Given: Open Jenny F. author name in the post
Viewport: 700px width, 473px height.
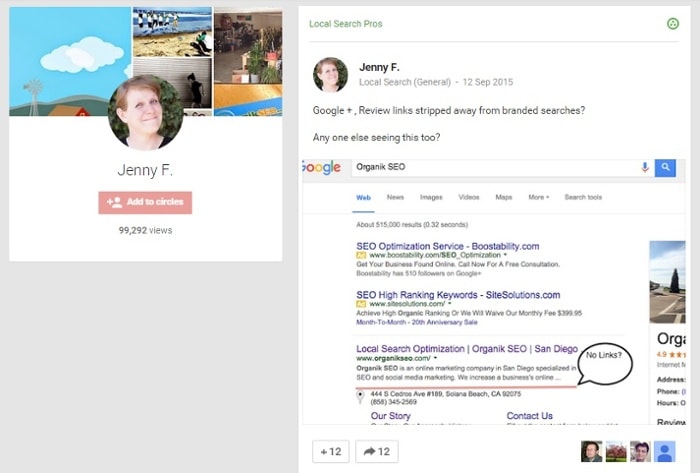Looking at the screenshot, I should [x=379, y=67].
